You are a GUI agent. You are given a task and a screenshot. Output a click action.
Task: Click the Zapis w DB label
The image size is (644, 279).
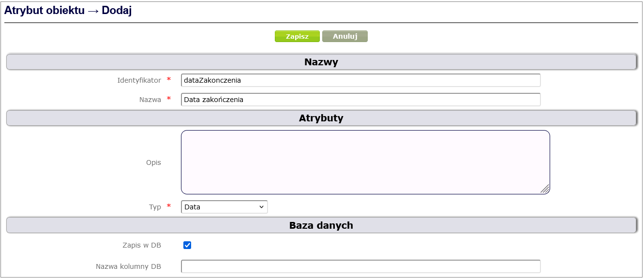click(x=142, y=245)
